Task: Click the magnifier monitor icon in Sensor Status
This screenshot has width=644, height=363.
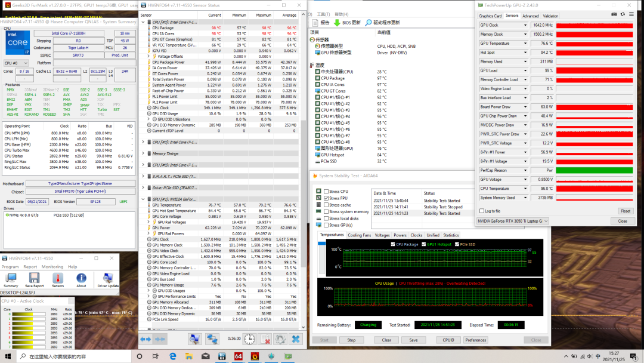Action: pyautogui.click(x=194, y=339)
